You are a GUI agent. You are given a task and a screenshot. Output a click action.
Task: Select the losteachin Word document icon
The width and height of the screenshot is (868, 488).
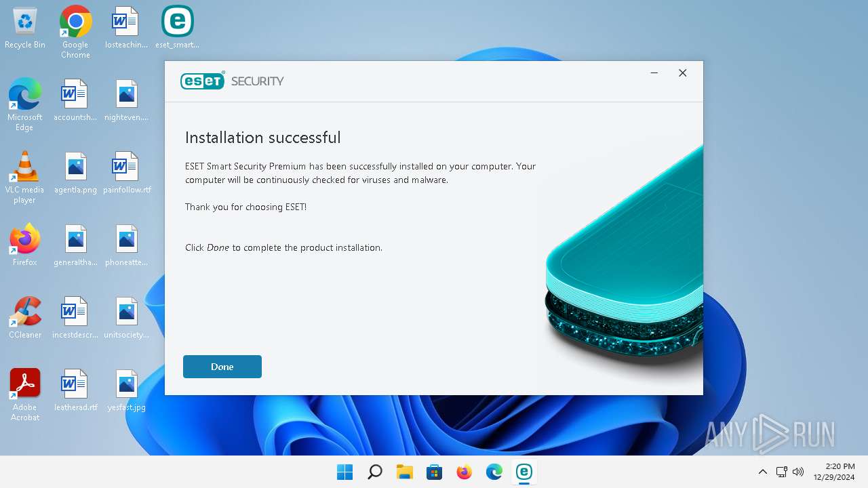click(126, 28)
